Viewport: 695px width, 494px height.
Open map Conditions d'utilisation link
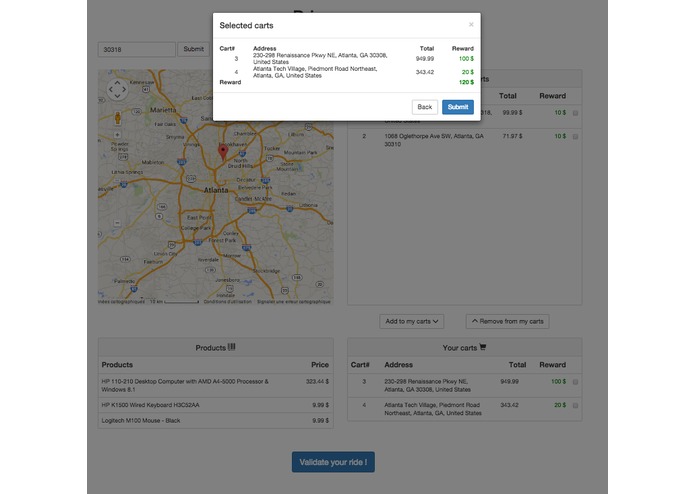tap(227, 302)
